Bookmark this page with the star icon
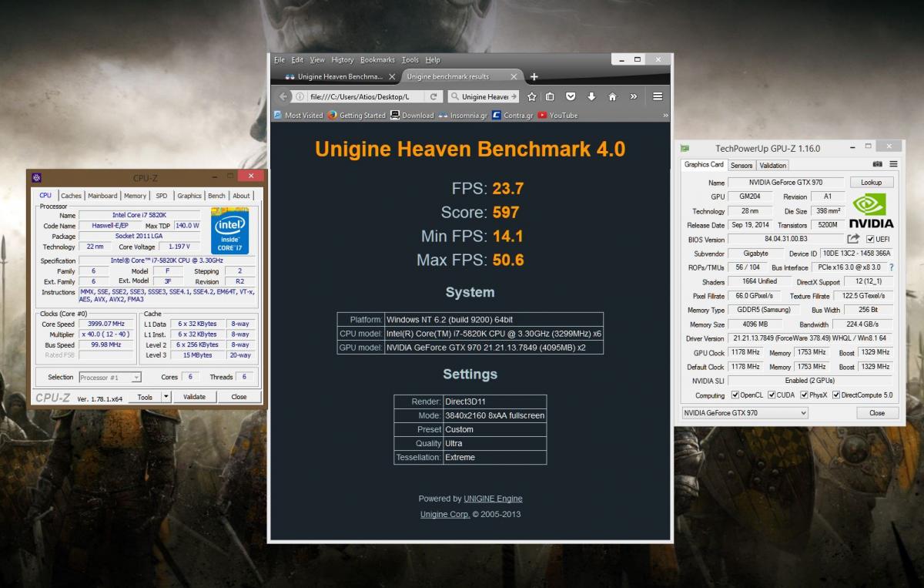This screenshot has width=924, height=588. [532, 96]
